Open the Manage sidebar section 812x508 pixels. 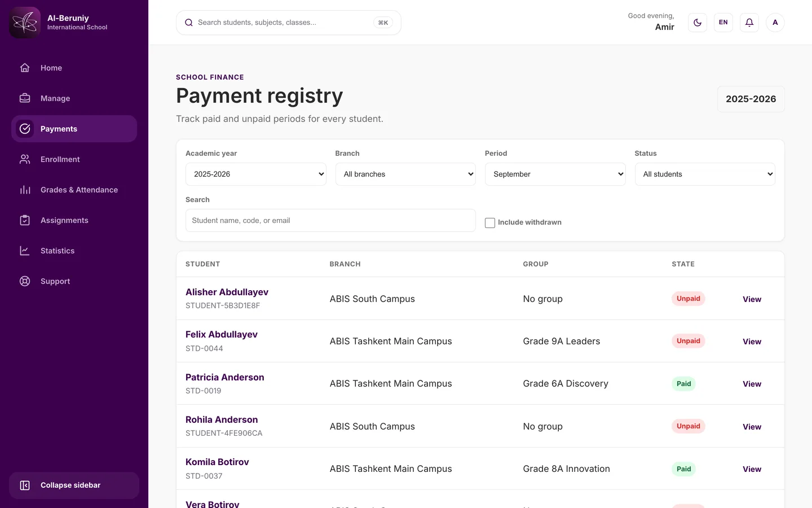pos(74,98)
